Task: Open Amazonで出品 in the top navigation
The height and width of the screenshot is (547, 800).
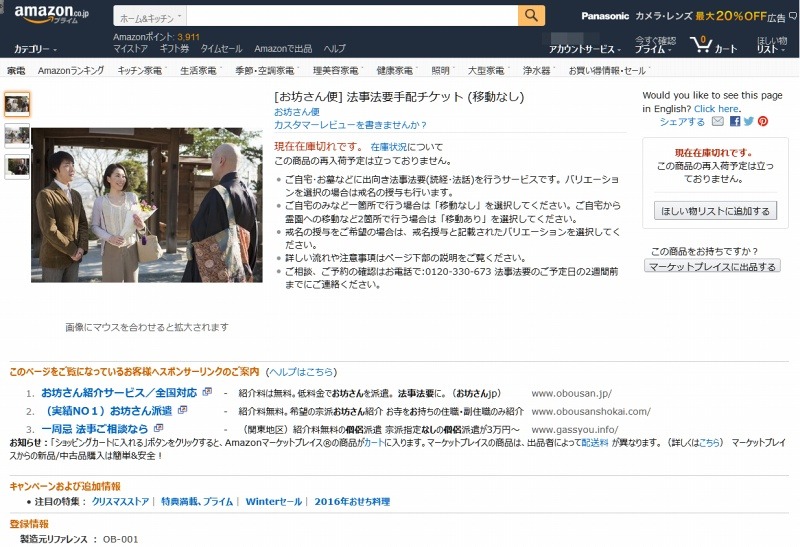Action: click(x=283, y=48)
